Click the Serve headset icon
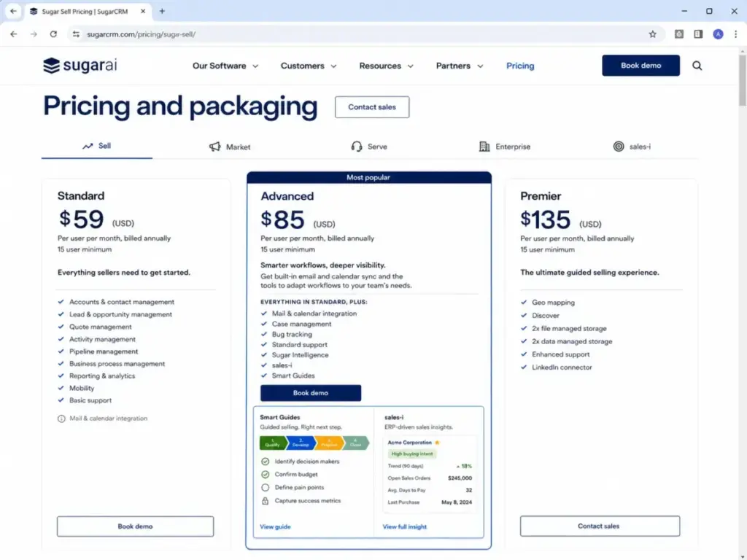This screenshot has height=560, width=747. tap(356, 147)
